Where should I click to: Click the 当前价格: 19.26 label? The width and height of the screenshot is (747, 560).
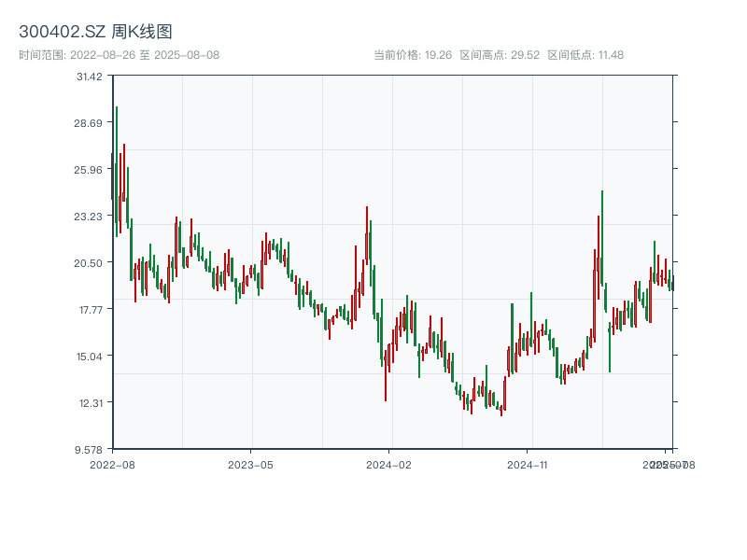point(413,55)
